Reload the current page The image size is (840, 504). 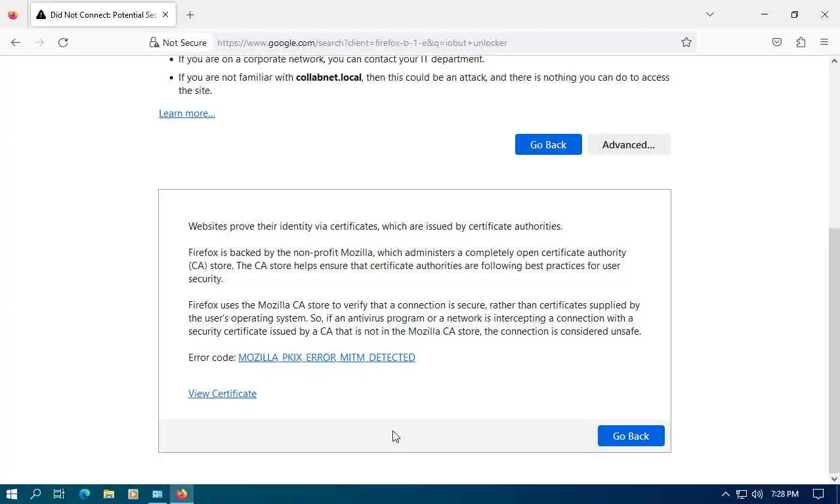63,43
